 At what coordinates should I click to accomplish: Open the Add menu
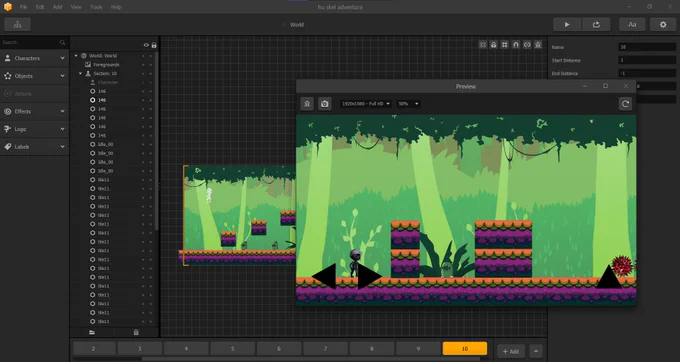coord(57,7)
